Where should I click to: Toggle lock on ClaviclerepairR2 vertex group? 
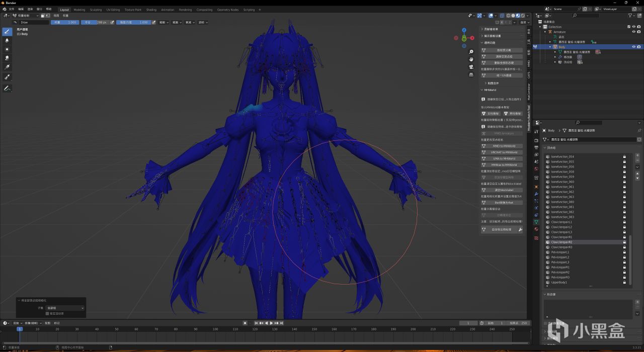click(x=624, y=242)
